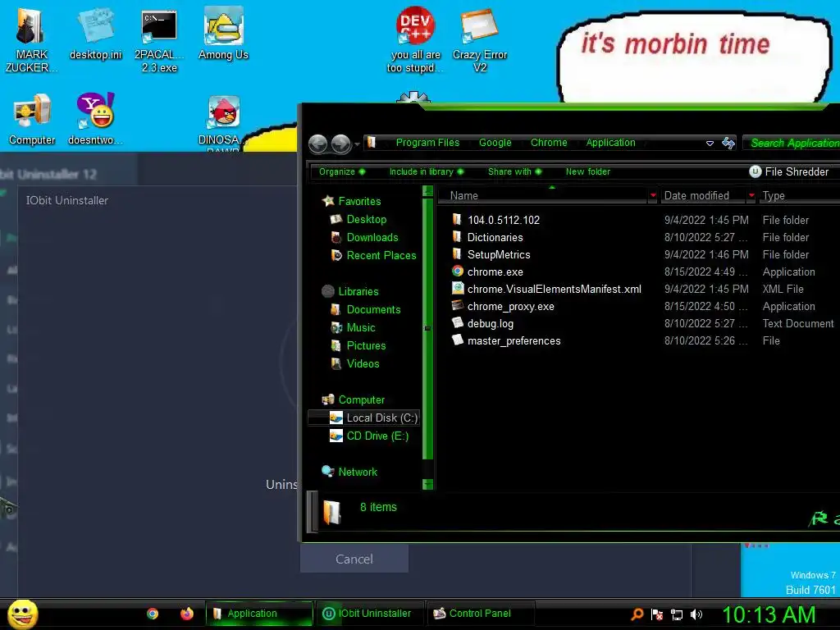Click Cancel in IObit Uninstaller window
The width and height of the screenshot is (840, 630).
coord(354,559)
